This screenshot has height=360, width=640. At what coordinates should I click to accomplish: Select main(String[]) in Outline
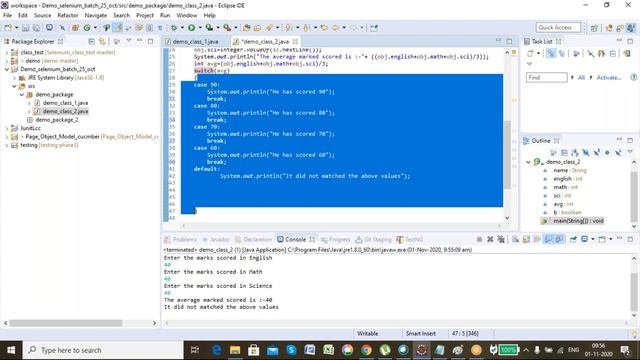pyautogui.click(x=578, y=221)
